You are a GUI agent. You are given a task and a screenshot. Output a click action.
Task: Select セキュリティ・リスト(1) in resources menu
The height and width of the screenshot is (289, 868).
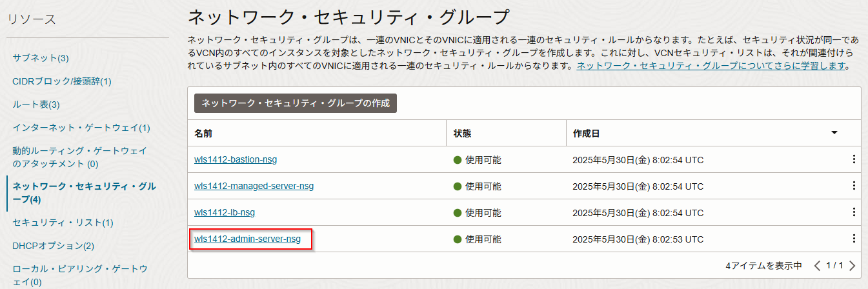pyautogui.click(x=63, y=223)
